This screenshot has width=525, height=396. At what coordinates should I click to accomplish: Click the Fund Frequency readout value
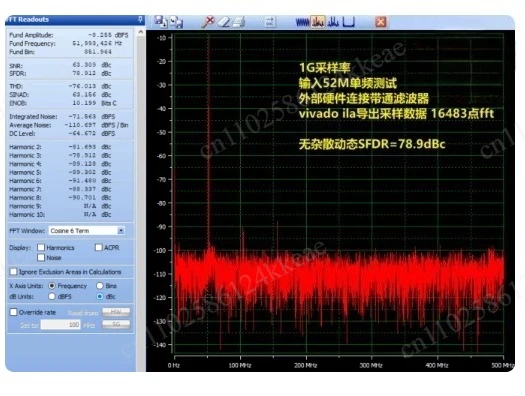pyautogui.click(x=92, y=43)
